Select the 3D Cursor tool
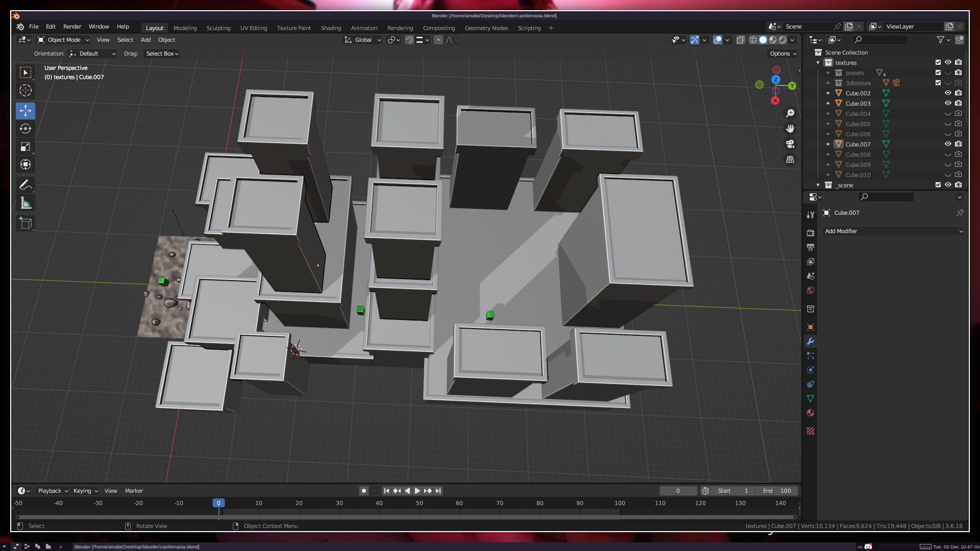 coord(26,91)
